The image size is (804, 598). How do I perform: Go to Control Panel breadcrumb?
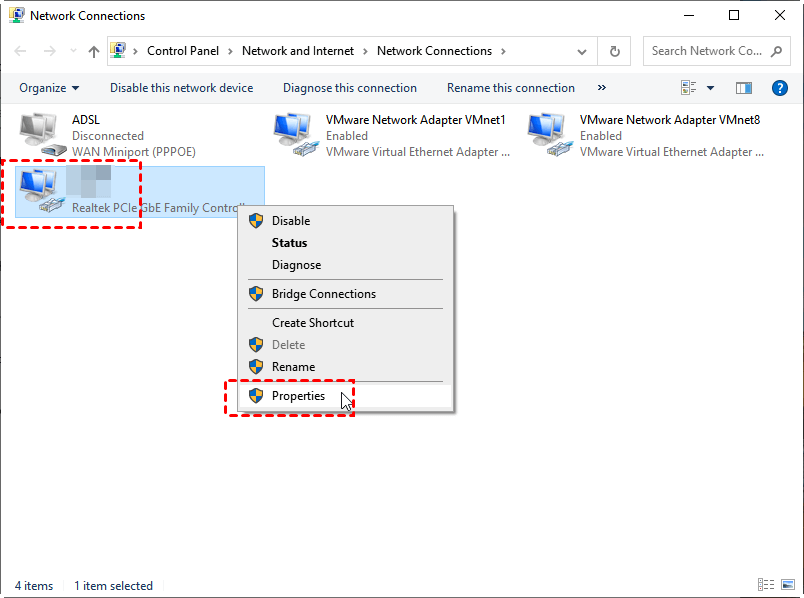point(183,51)
